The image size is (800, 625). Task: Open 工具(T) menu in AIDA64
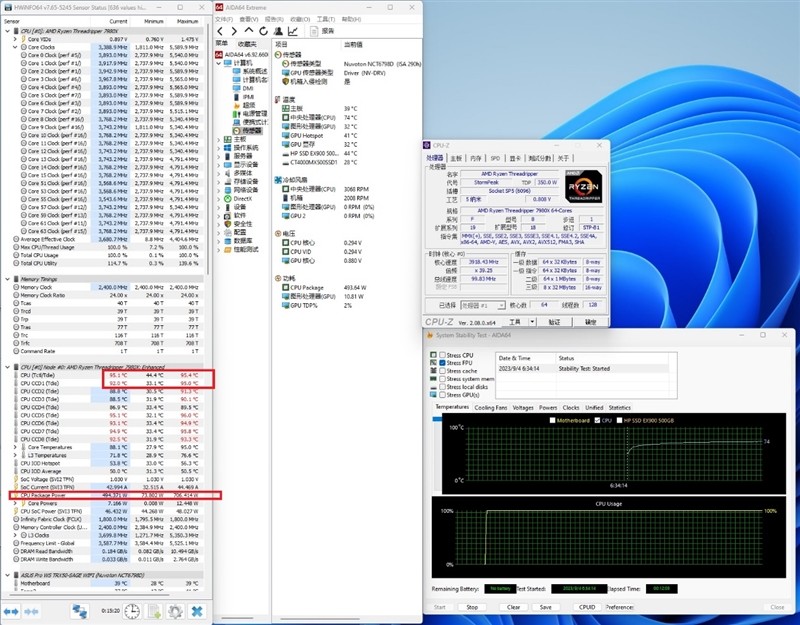(324, 19)
